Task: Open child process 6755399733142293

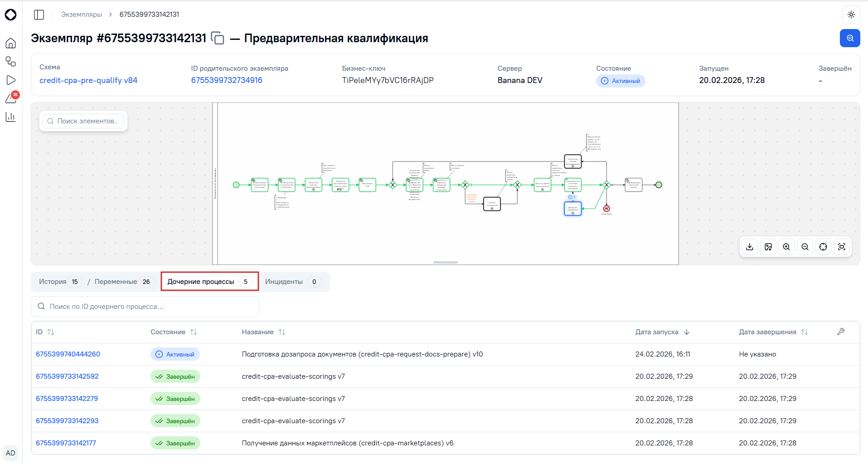Action: coord(67,421)
